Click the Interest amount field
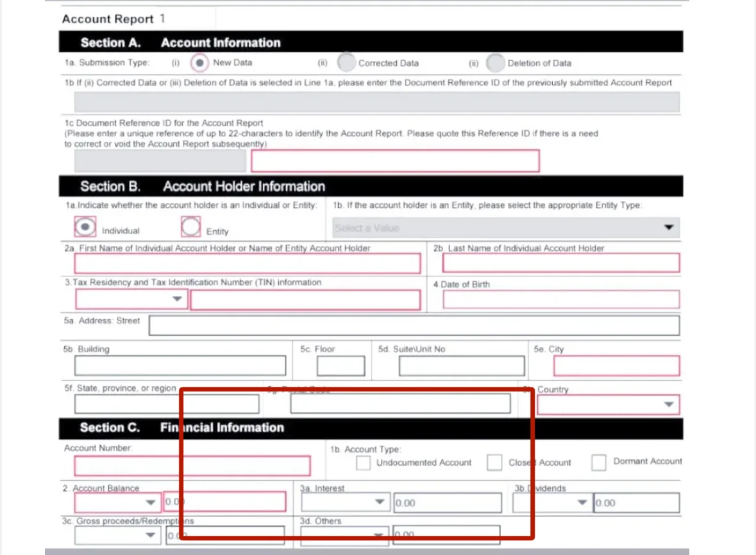The width and height of the screenshot is (756, 555). [x=448, y=502]
